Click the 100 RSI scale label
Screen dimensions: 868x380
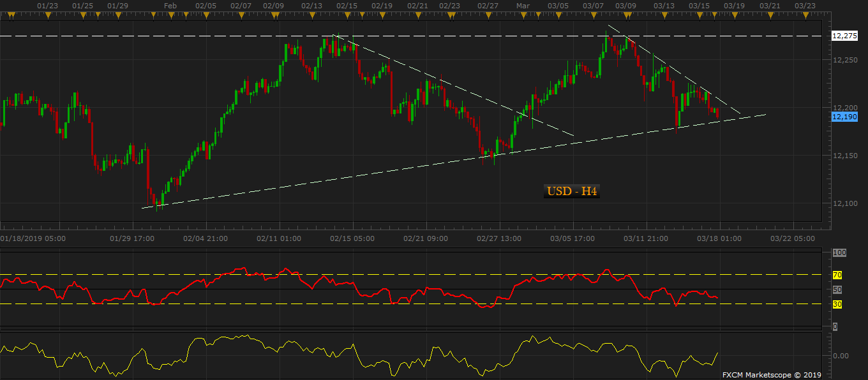839,253
